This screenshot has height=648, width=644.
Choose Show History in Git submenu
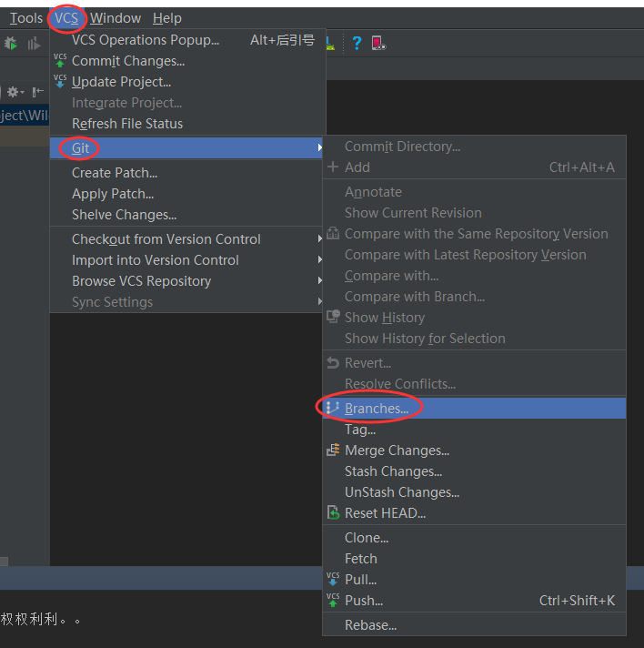tap(474, 318)
